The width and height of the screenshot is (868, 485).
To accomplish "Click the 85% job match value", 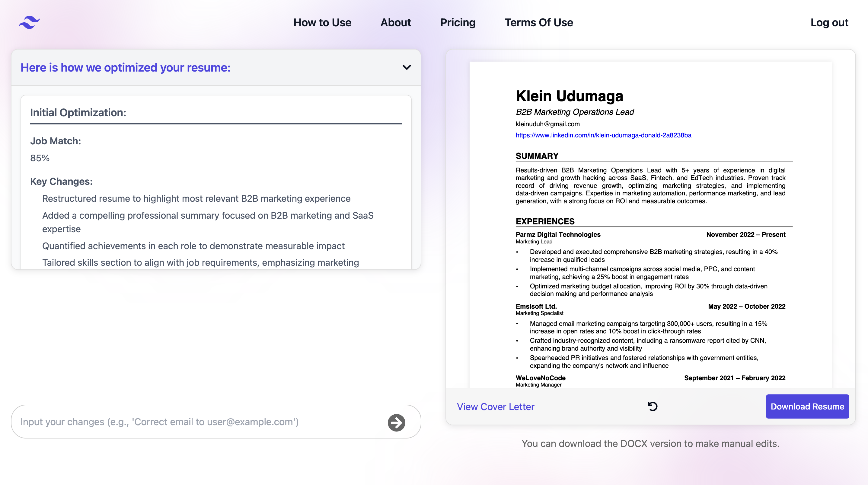I will 40,158.
